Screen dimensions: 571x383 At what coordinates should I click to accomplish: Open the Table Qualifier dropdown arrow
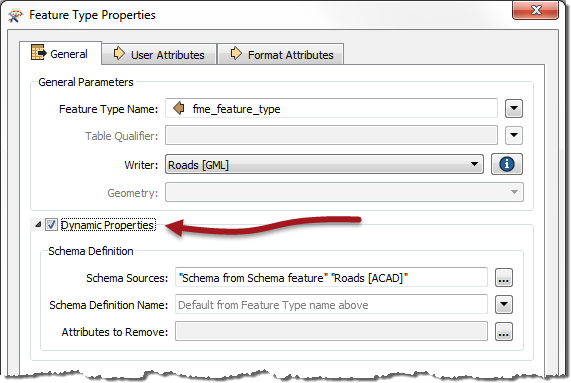click(x=514, y=135)
